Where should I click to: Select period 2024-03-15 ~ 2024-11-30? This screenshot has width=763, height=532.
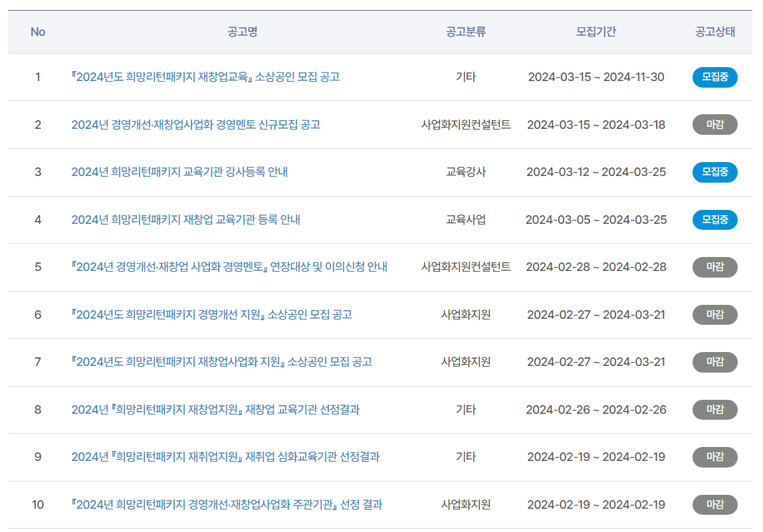[596, 77]
